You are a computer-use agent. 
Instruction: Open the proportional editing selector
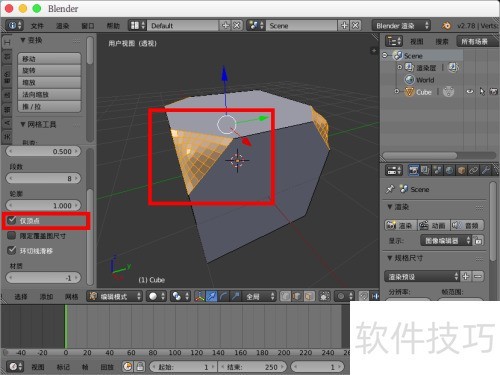[x=344, y=296]
